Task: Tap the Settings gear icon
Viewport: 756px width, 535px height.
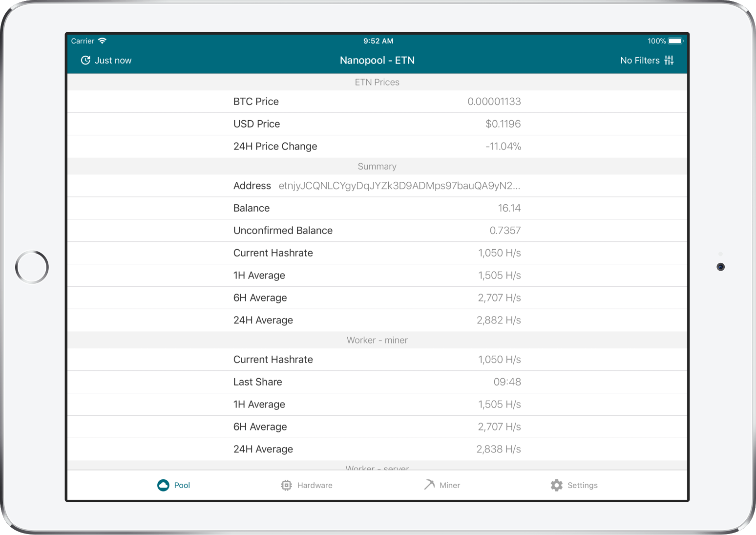Action: click(557, 485)
